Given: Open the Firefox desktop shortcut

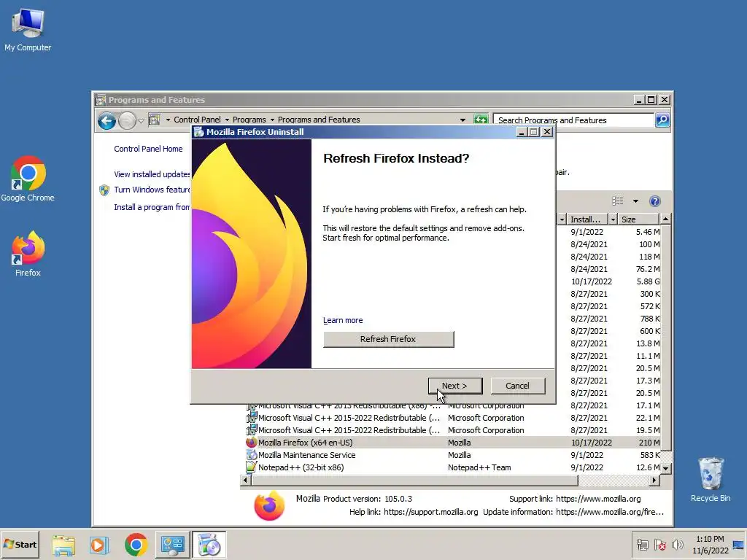Looking at the screenshot, I should [28, 253].
